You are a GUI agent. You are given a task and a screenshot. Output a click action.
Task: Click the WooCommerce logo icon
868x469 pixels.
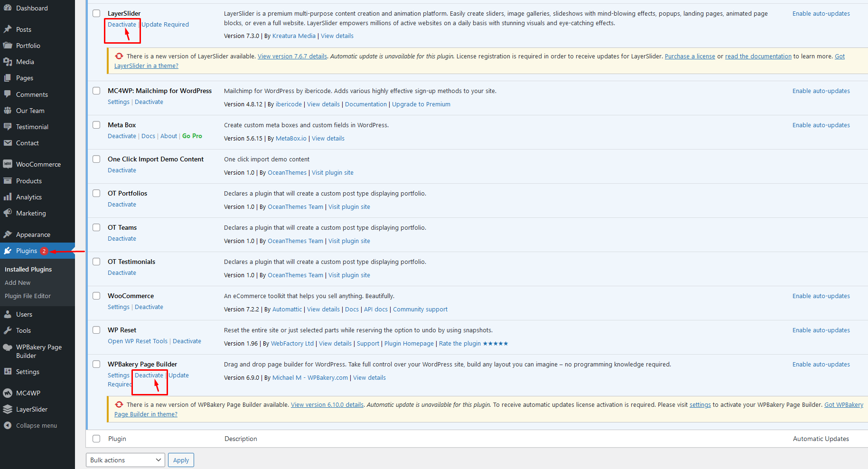[8, 164]
